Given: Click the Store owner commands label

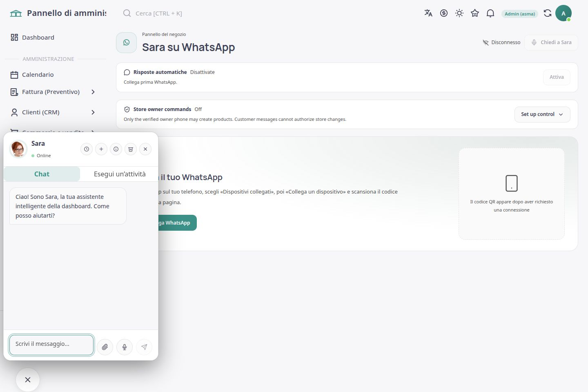Looking at the screenshot, I should click(x=162, y=109).
